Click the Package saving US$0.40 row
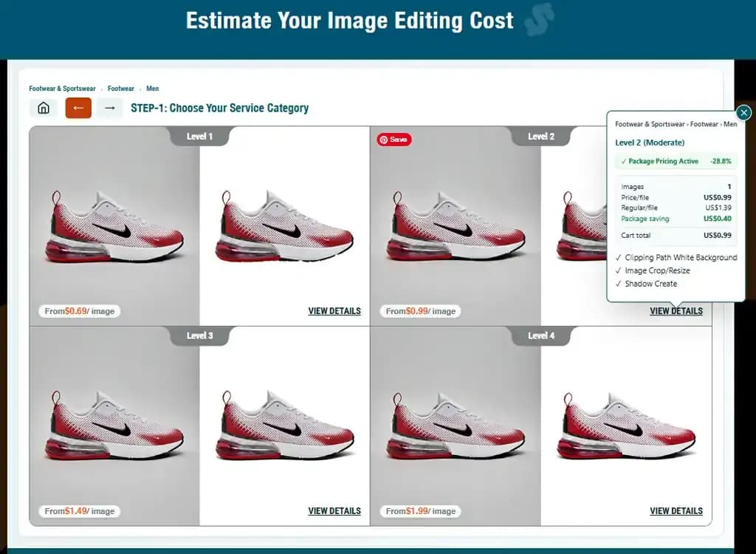 [676, 219]
